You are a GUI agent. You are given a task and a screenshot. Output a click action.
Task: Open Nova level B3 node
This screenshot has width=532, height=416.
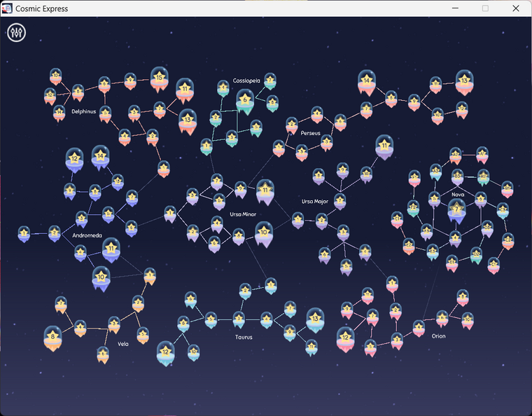457,177
